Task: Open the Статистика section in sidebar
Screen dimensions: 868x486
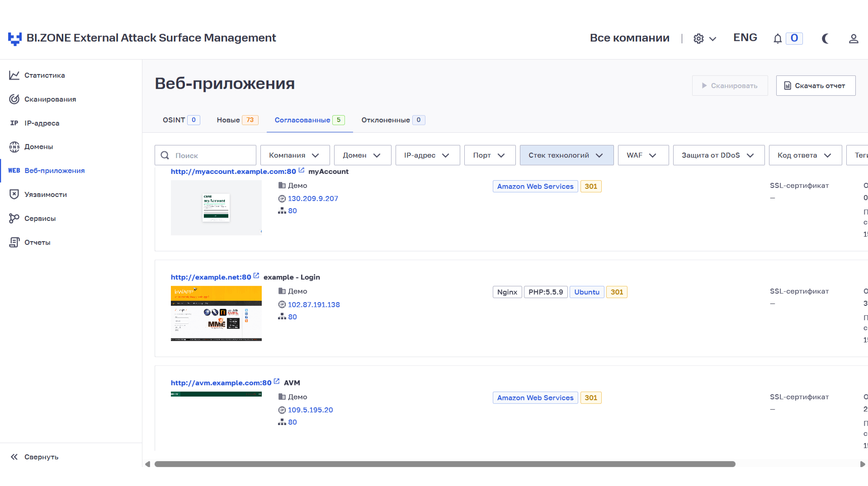Action: point(44,75)
